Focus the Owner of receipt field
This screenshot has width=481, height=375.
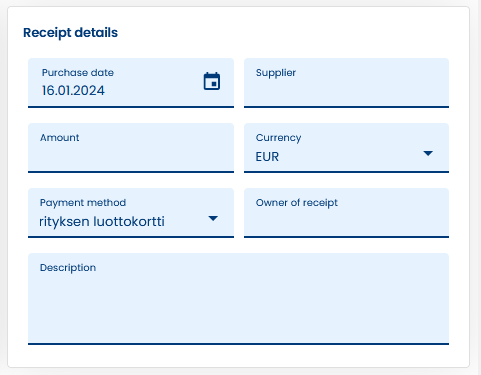346,213
